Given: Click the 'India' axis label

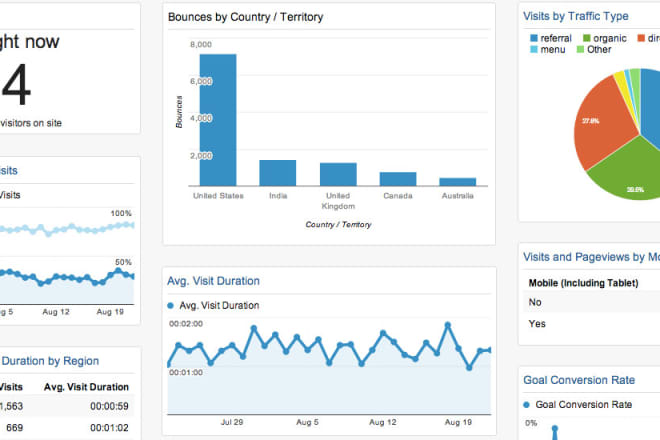Looking at the screenshot, I should click(x=278, y=196).
